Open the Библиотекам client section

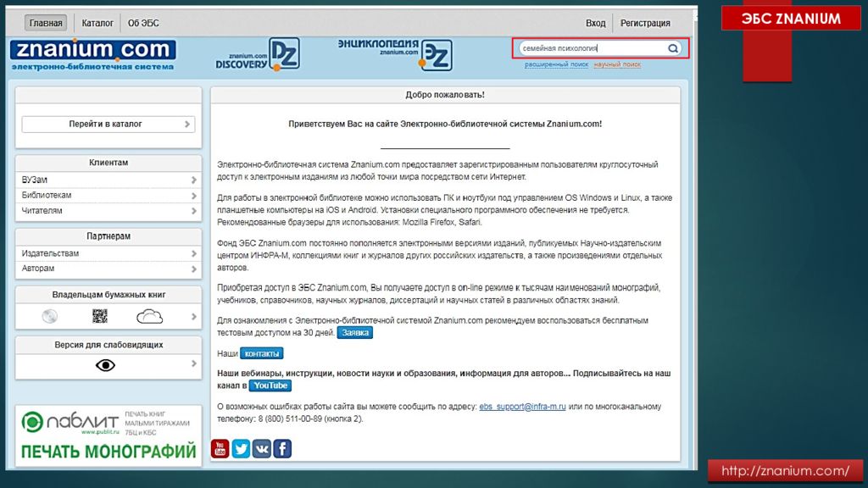pos(108,196)
